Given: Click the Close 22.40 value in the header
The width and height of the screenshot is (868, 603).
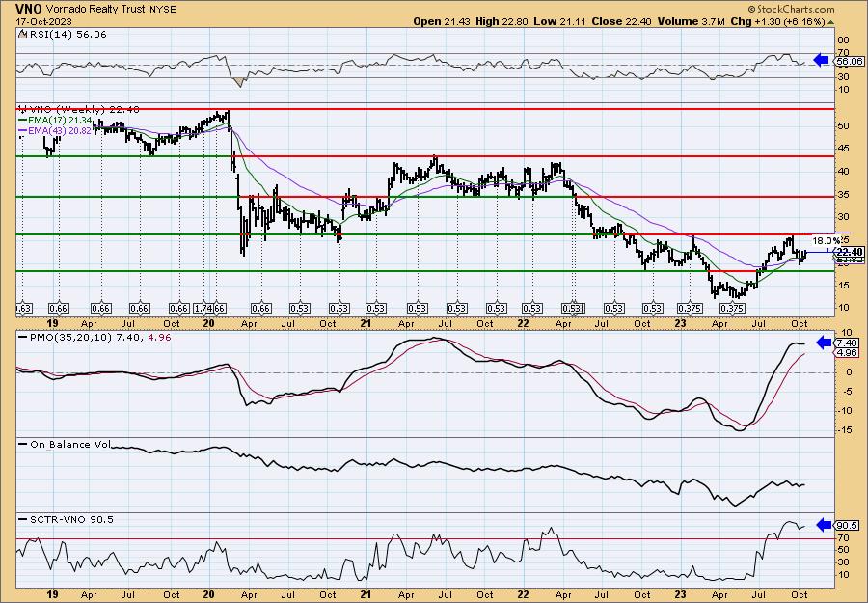Looking at the screenshot, I should (622, 21).
